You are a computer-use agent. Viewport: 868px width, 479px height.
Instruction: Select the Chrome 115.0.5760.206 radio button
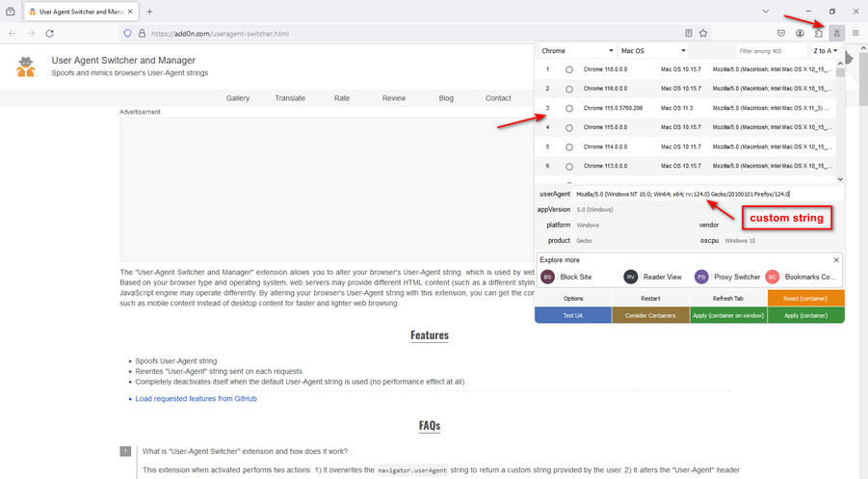point(569,109)
